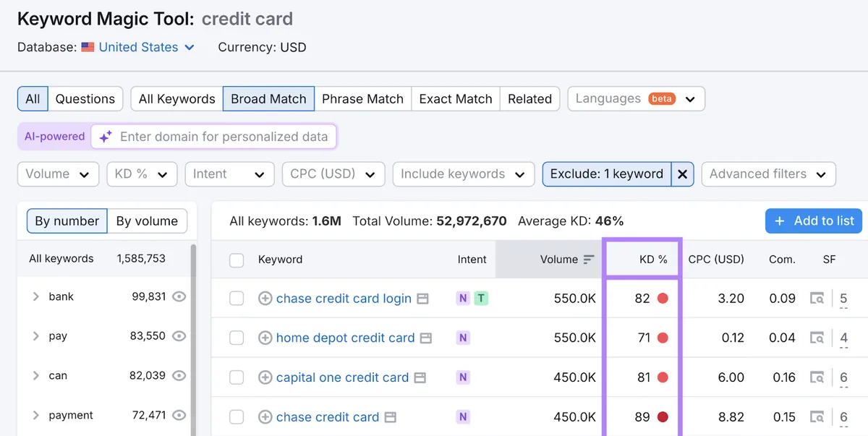Check the box for chase credit card row
Viewport: 868px width, 436px height.
237,417
